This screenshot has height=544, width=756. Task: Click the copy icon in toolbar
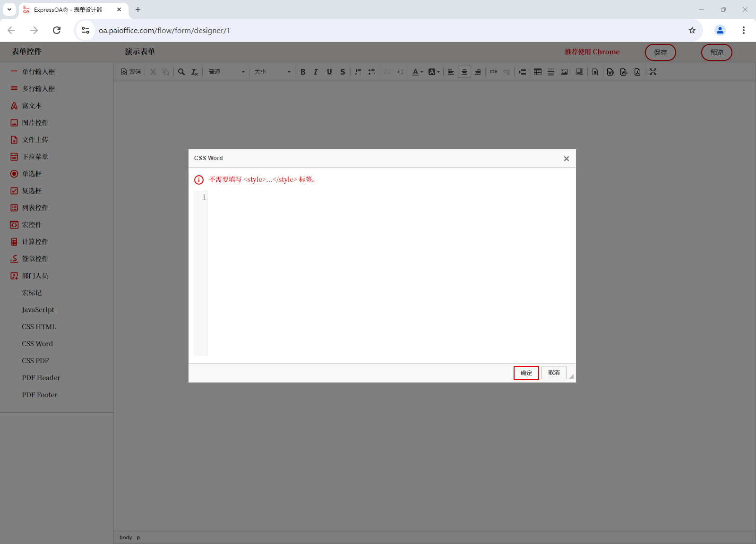166,72
